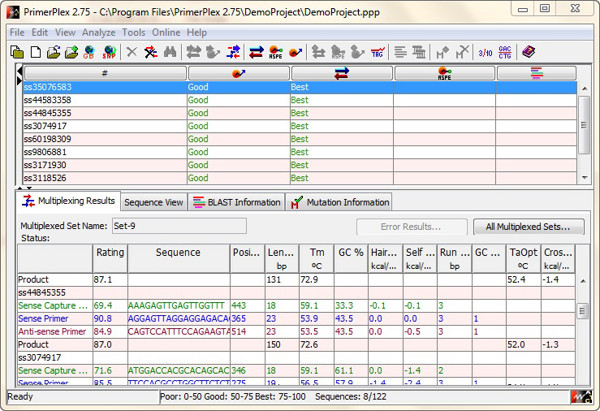The height and width of the screenshot is (411, 600).
Task: Open the View menu
Action: (65, 33)
